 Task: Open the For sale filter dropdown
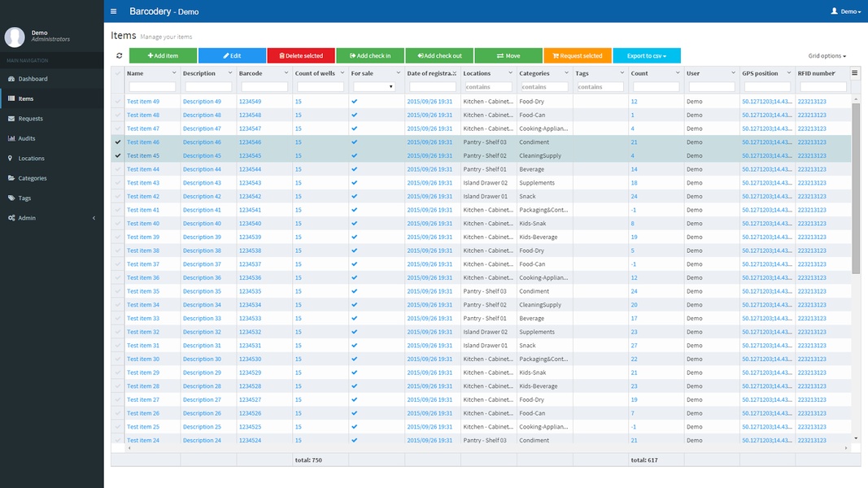click(x=374, y=87)
